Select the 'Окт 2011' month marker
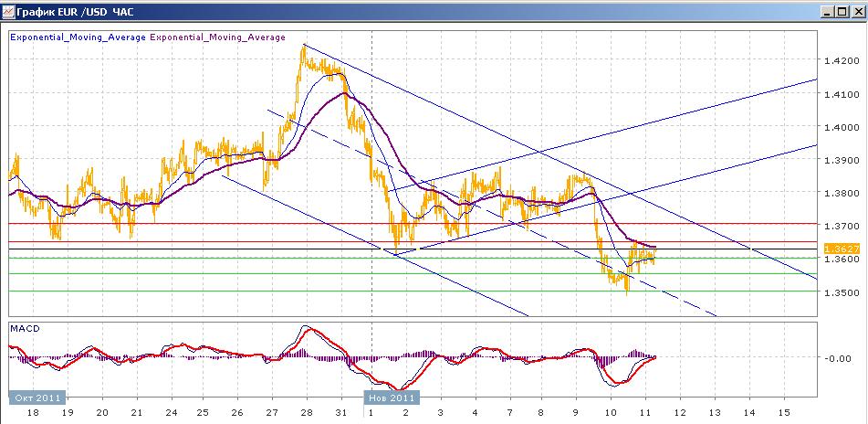The image size is (868, 424). (x=37, y=397)
